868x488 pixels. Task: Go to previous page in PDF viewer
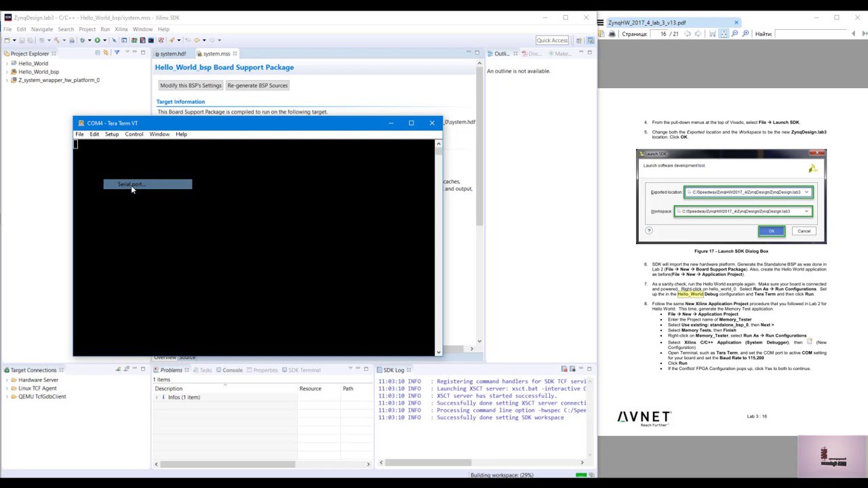[x=688, y=34]
